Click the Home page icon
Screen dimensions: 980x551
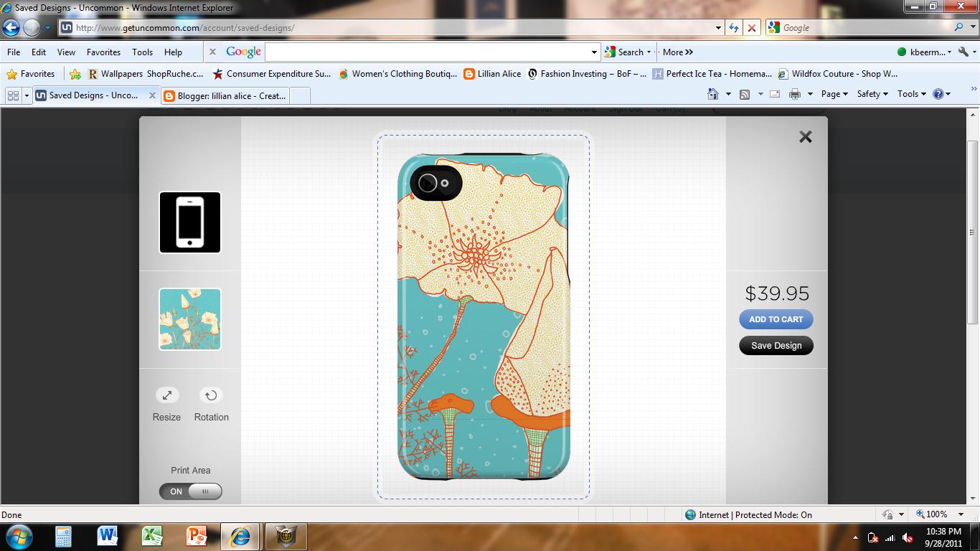(712, 94)
